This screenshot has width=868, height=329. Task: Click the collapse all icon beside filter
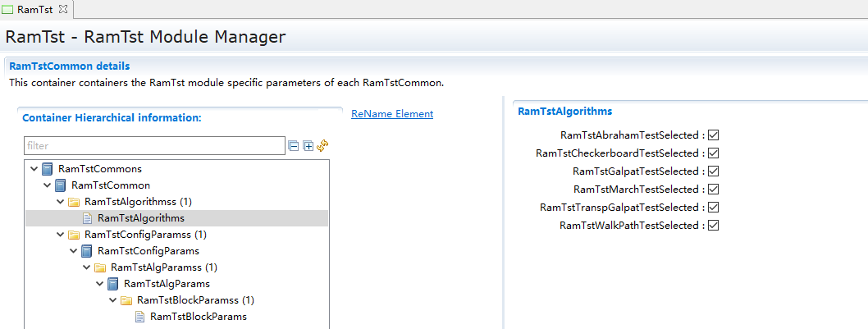pos(294,145)
